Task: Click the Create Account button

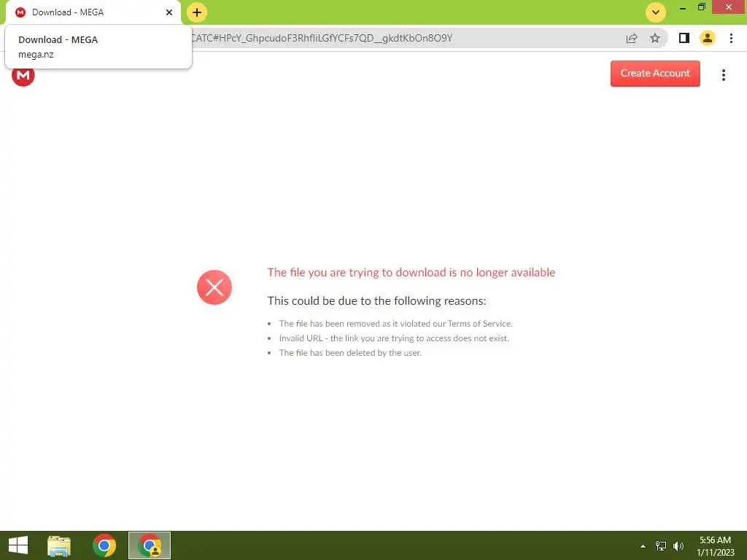Action: (x=655, y=74)
